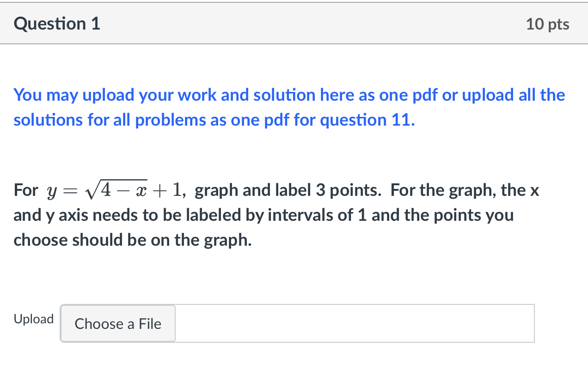Click the upload field to the right of Choose a File
Viewport: 588px width, 382px height.
coord(356,323)
